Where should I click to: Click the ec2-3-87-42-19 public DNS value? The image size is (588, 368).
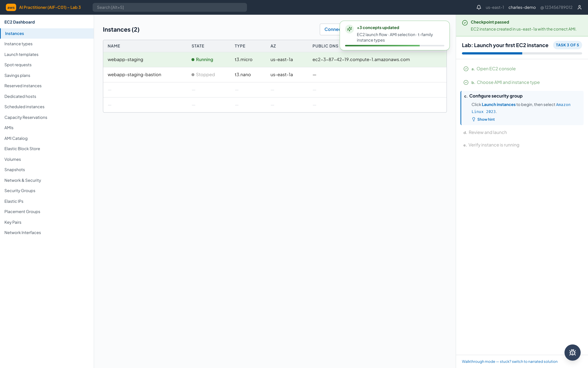pyautogui.click(x=361, y=60)
